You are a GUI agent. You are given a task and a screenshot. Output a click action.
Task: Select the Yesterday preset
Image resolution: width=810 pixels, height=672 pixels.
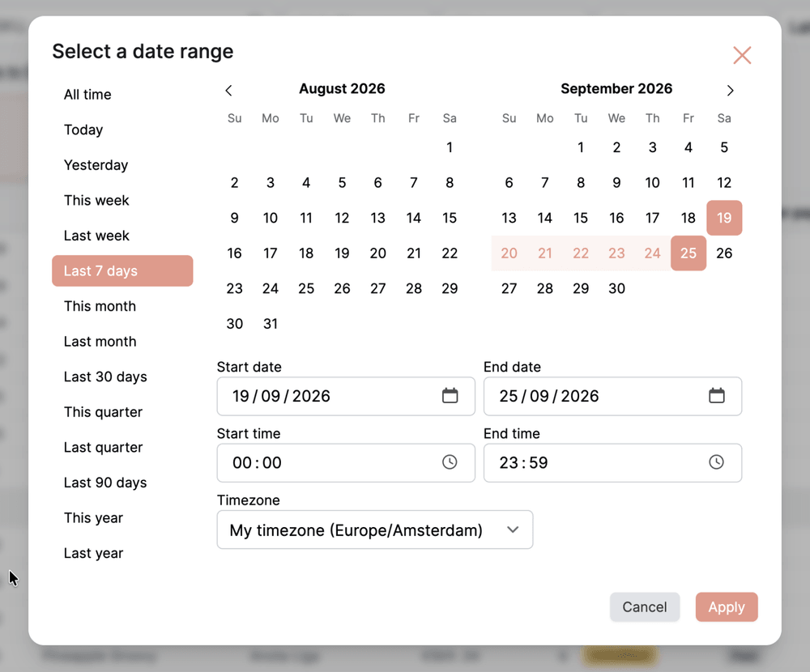tap(122, 165)
